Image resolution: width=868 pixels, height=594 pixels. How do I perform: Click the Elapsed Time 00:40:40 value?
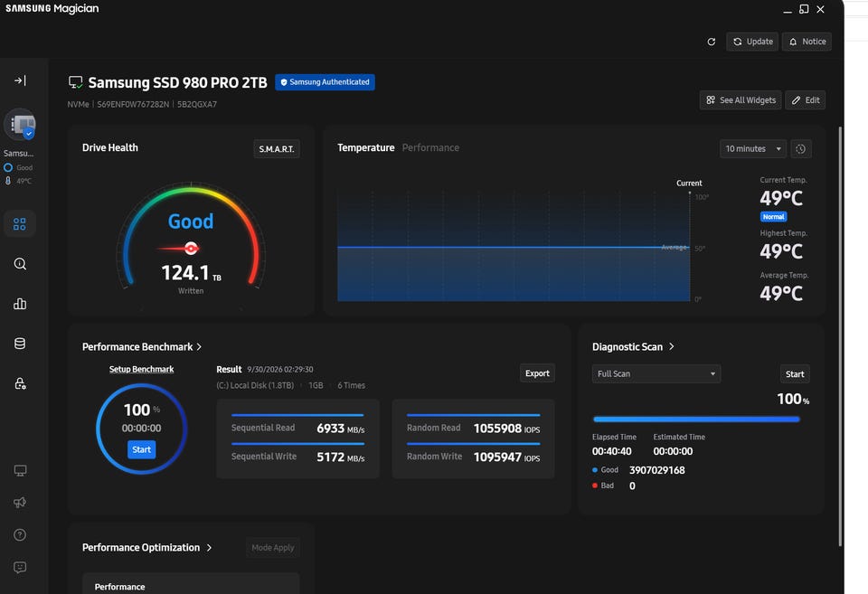(x=612, y=451)
